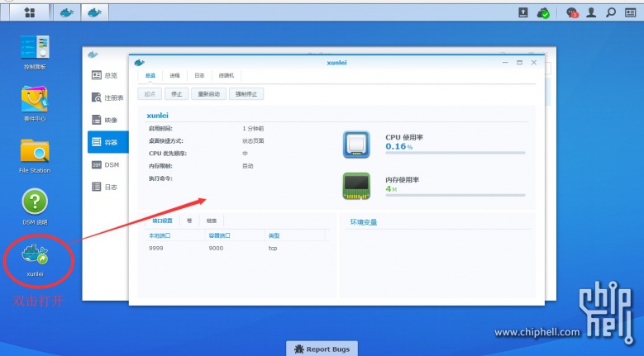
Task: Click the blue xunlei container name heading
Action: [158, 116]
